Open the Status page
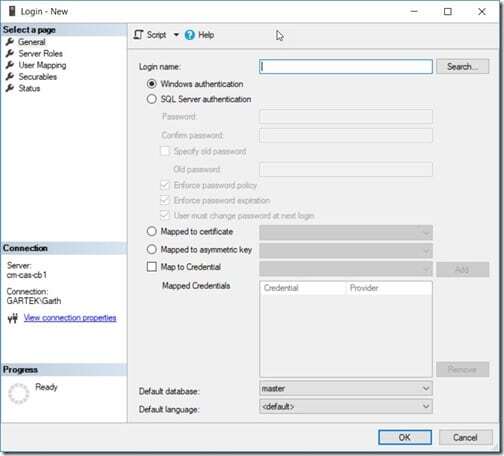504x456 pixels. pos(29,88)
